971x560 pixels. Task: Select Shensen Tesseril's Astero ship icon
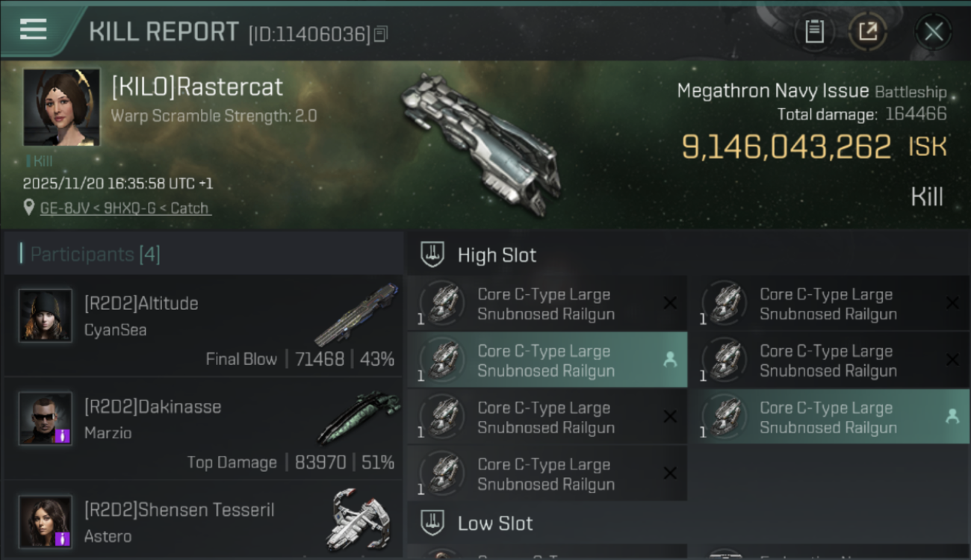tap(360, 518)
